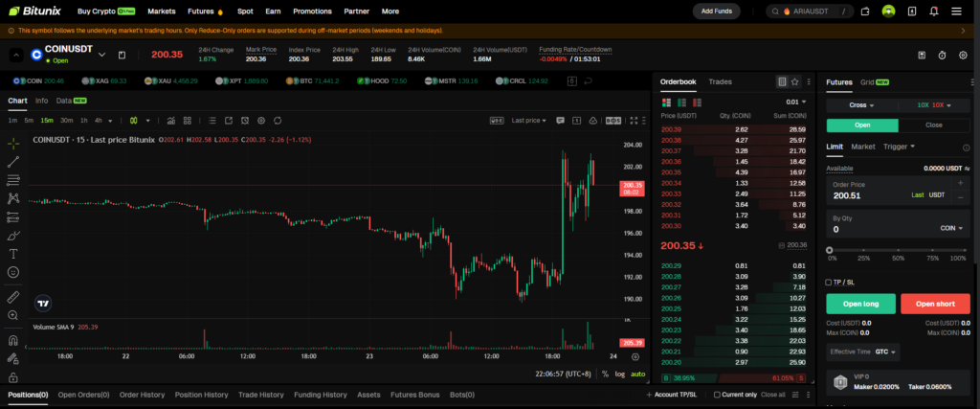
Task: Add COINUSDT to favorites with star
Action: pos(795,82)
